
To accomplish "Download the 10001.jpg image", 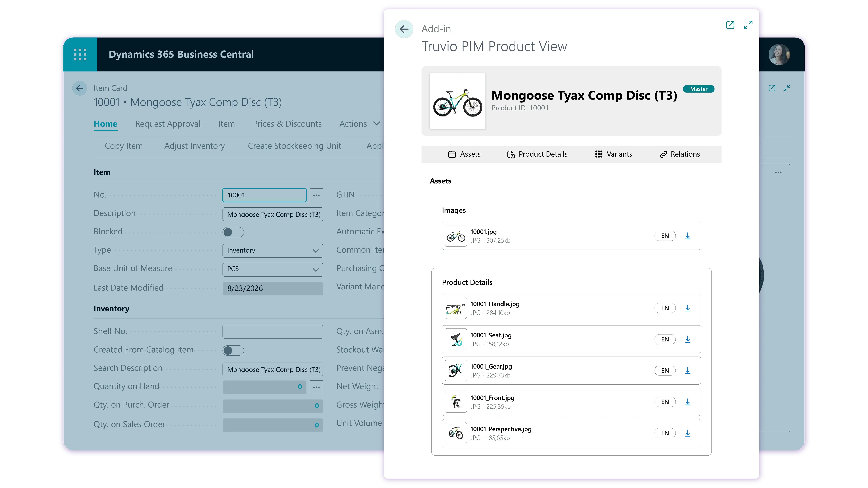I will (x=688, y=236).
